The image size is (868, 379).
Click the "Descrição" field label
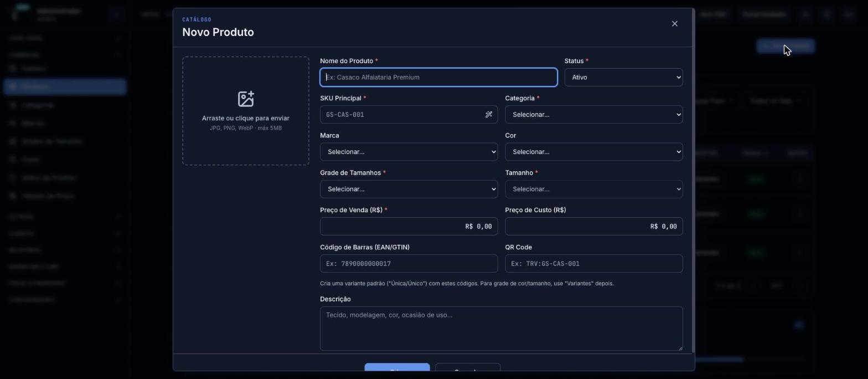[335, 299]
